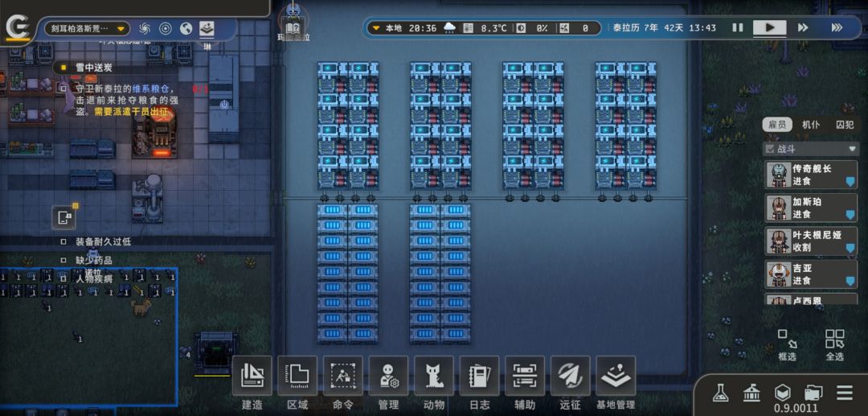Expand the 本地 time dropdown arrow
Screen dimensions: 868x416
376,27
